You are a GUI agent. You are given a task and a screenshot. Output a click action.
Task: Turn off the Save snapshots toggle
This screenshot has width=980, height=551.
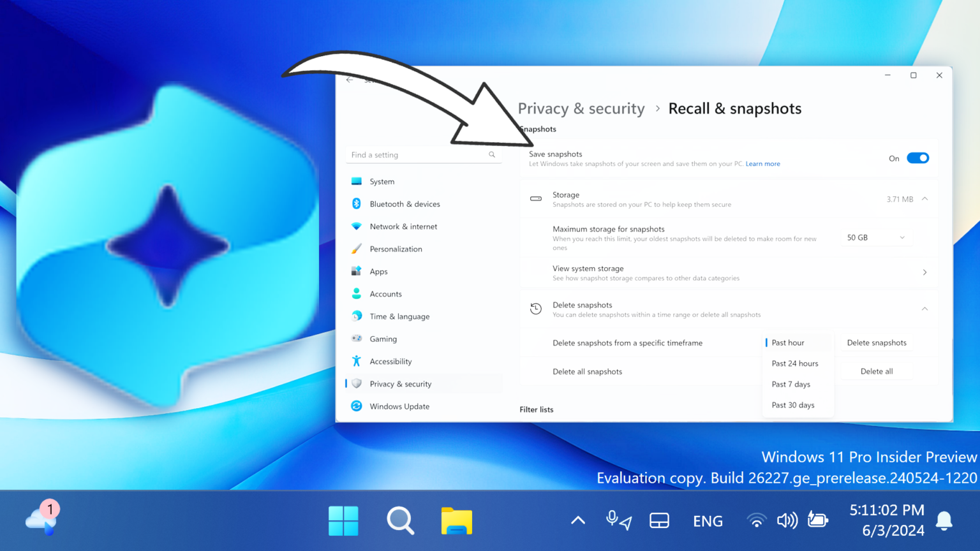[x=917, y=158]
